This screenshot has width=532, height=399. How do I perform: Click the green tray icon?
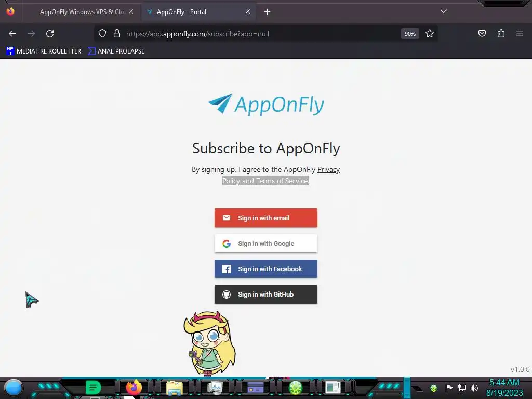tap(433, 388)
